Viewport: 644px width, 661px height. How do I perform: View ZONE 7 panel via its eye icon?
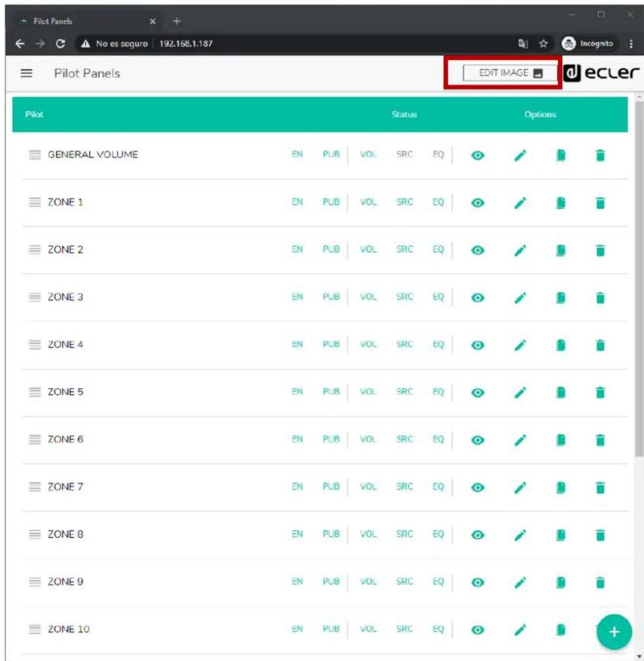click(477, 488)
